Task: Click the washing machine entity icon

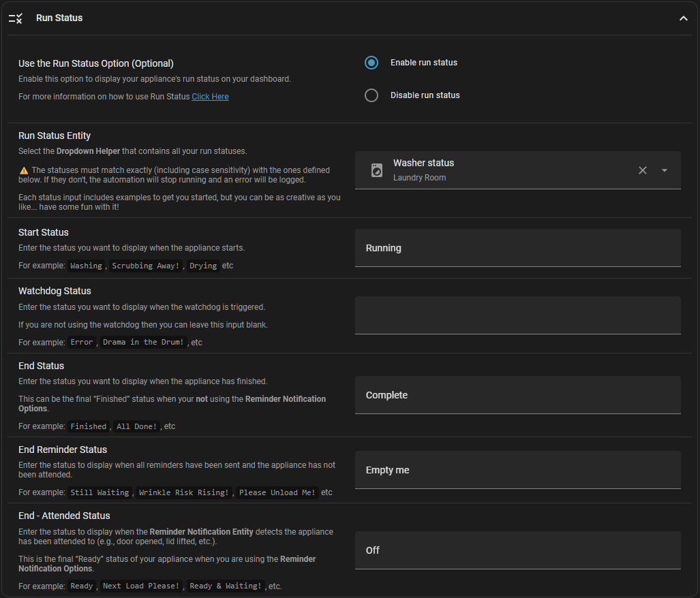Action: click(x=376, y=170)
